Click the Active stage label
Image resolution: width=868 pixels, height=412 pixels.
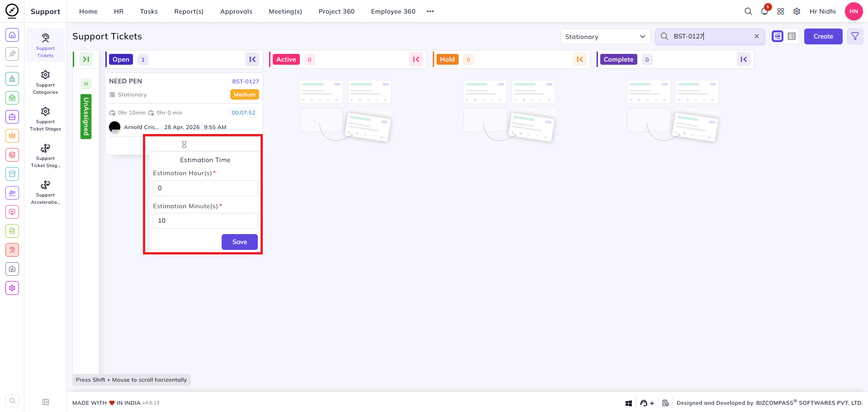click(286, 59)
